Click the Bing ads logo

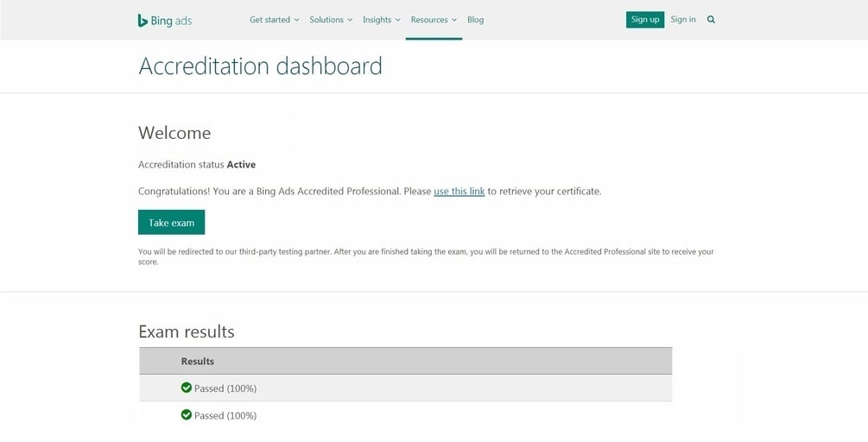tap(164, 21)
